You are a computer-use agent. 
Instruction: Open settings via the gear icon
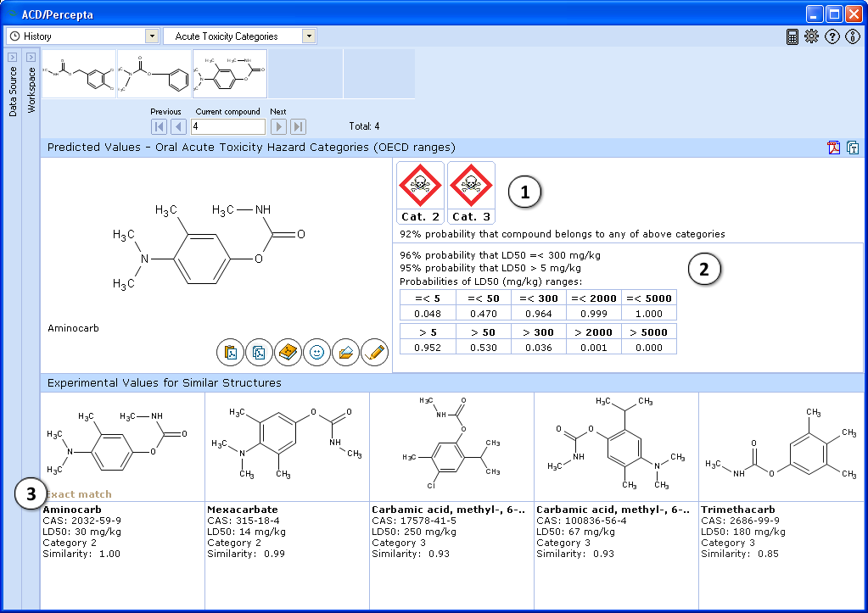(811, 36)
